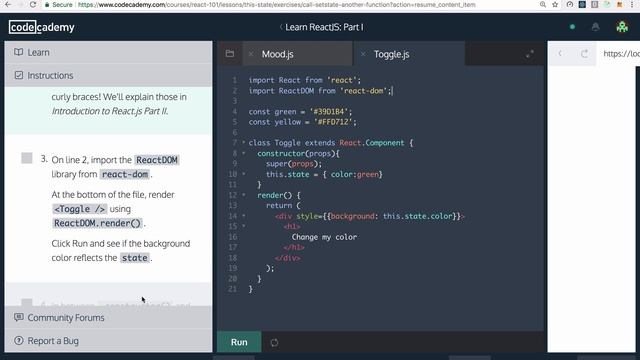640x360 pixels.
Task: Reload the page in the Chrome toolbar
Action: (33, 4)
